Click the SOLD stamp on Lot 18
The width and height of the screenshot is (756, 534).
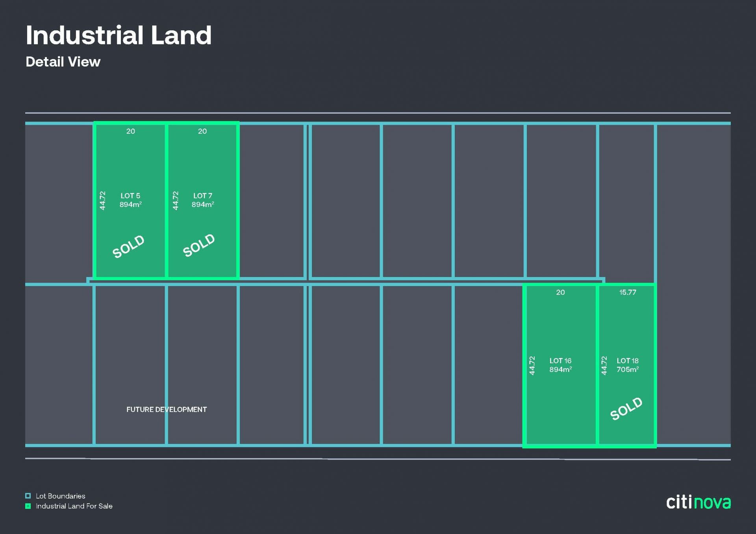click(626, 408)
